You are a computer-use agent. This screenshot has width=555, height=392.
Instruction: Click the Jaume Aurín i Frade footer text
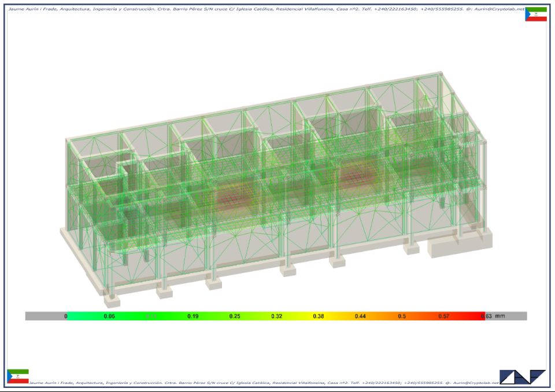coord(57,383)
